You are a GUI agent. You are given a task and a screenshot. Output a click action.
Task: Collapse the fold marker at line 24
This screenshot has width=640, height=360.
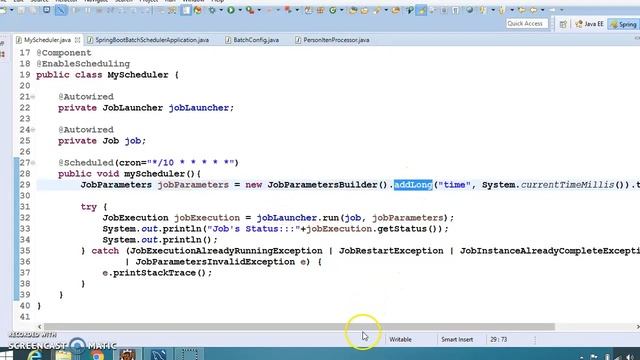click(x=33, y=130)
